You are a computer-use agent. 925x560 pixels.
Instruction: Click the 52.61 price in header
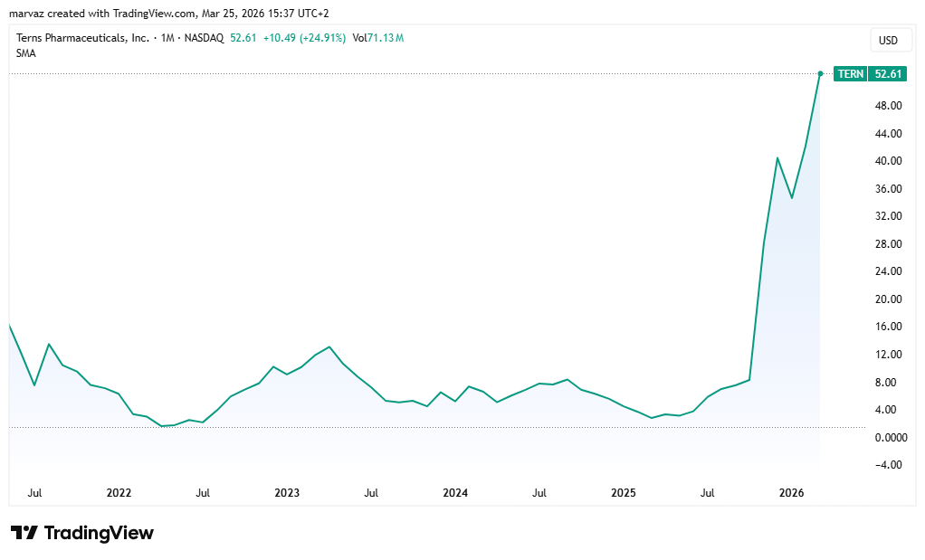point(243,38)
